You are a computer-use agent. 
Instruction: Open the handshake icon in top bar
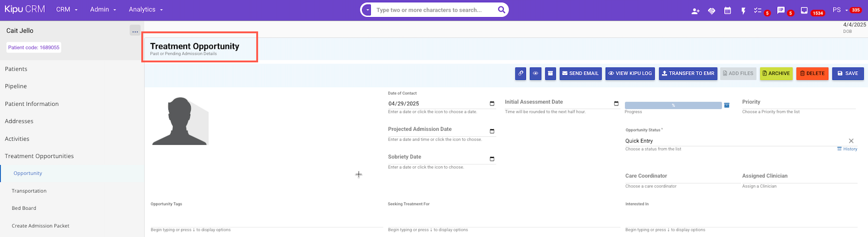click(711, 11)
